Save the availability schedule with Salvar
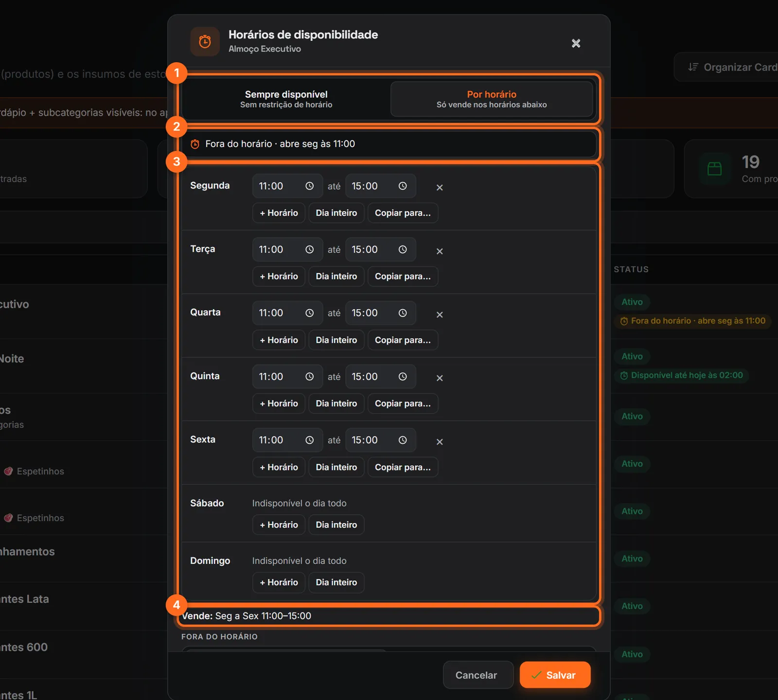 (555, 675)
